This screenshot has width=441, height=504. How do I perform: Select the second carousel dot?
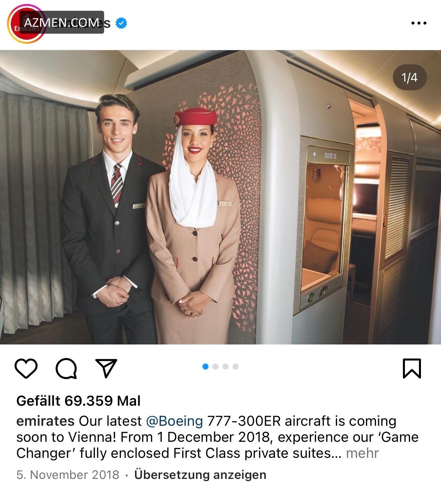215,367
